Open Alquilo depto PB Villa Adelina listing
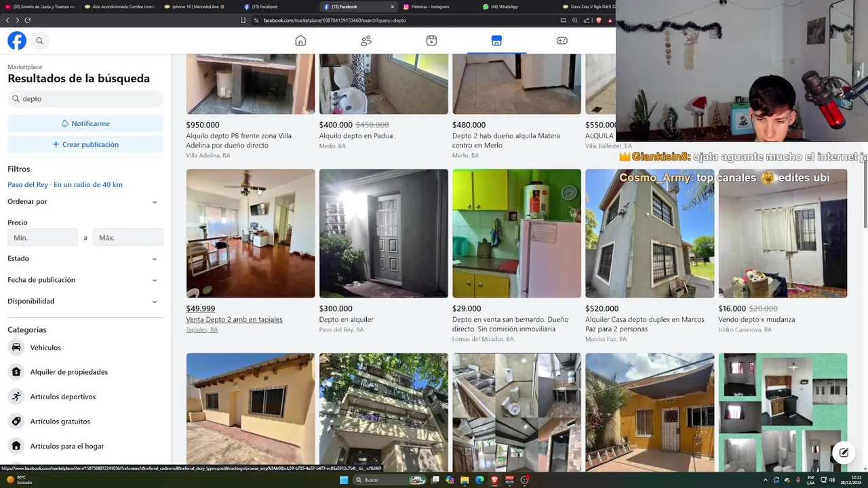Screen dimensions: 868x488 (239, 140)
